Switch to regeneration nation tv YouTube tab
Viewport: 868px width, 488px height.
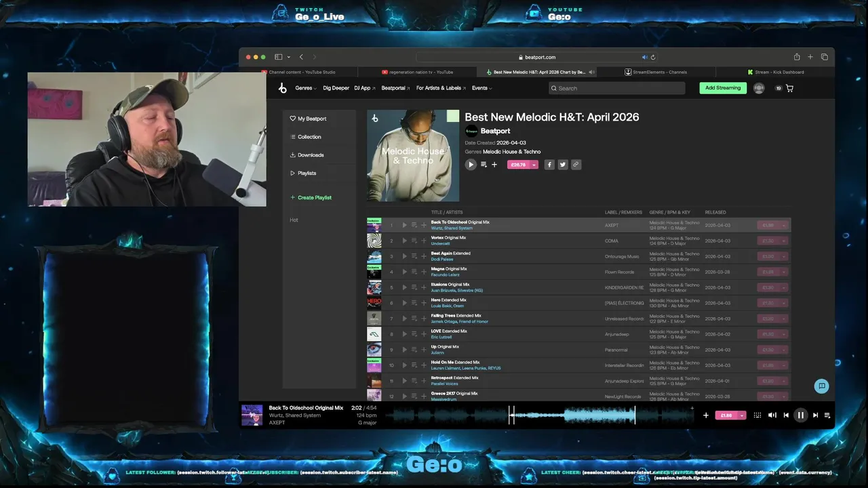pos(418,72)
